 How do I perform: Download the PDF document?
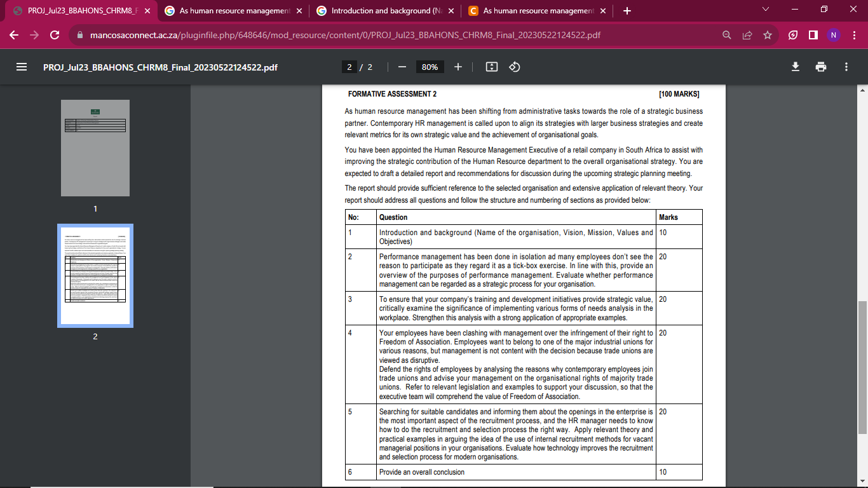(x=795, y=66)
